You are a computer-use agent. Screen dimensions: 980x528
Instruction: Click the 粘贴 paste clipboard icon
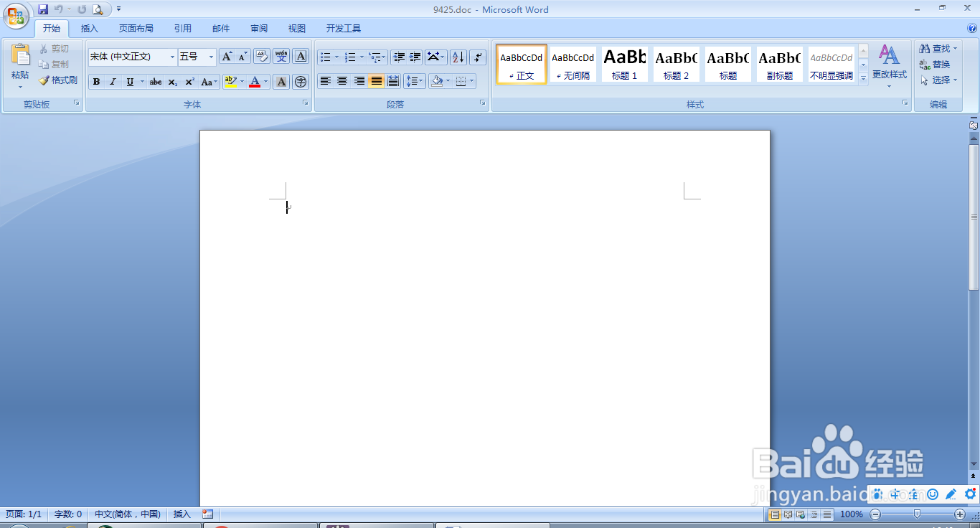[20, 56]
